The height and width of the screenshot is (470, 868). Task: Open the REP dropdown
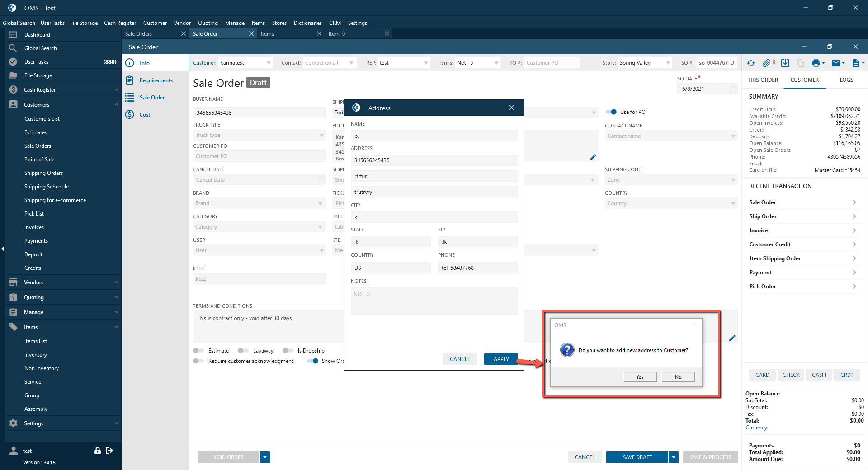(x=426, y=63)
